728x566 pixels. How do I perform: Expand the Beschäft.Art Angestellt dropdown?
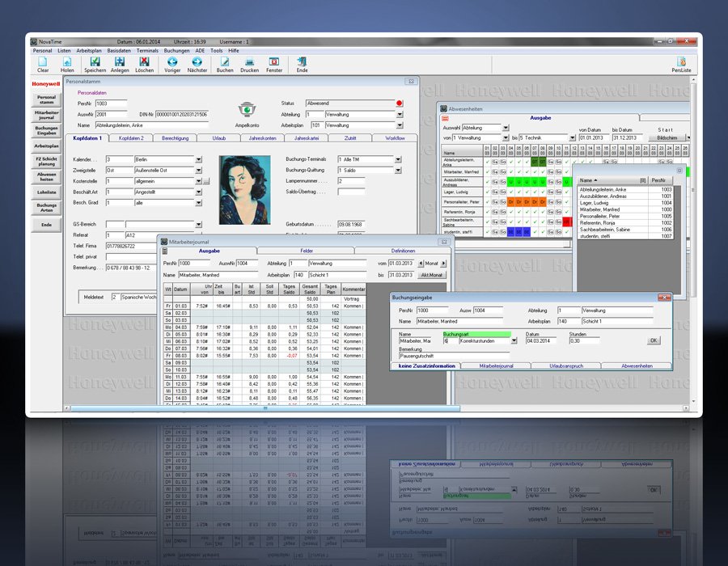[x=199, y=192]
